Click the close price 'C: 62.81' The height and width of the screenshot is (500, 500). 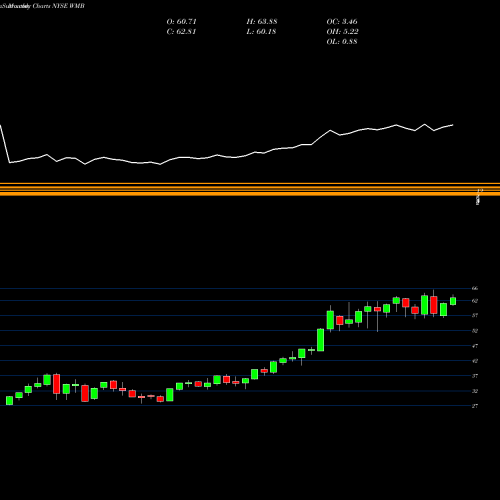(x=181, y=32)
